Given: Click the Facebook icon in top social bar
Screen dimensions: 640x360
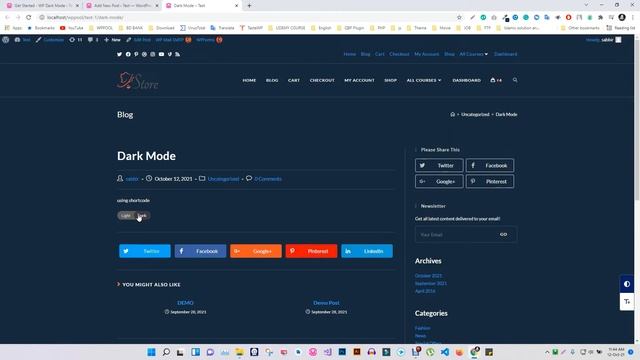Looking at the screenshot, I should (128, 54).
